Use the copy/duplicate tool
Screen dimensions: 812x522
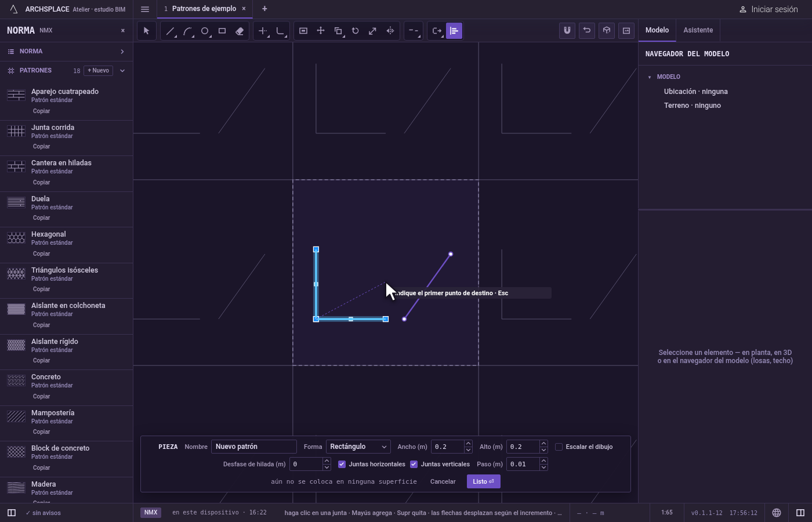coord(338,31)
